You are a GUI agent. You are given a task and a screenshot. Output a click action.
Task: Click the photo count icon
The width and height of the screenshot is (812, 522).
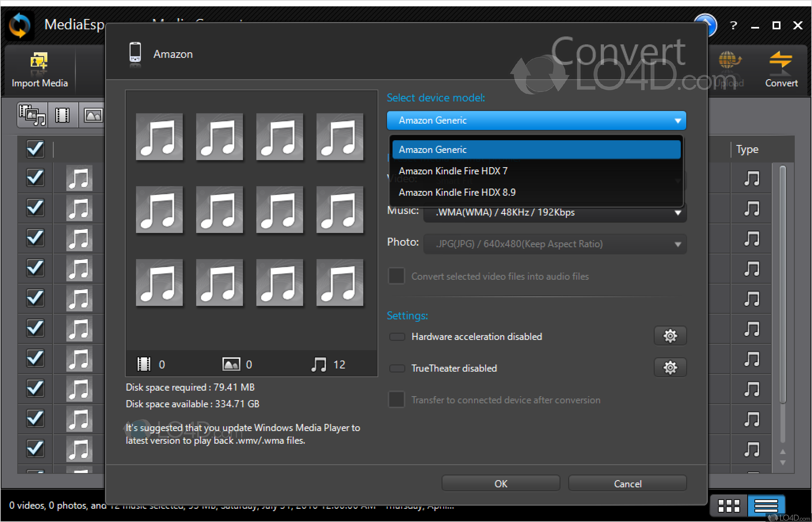point(231,364)
